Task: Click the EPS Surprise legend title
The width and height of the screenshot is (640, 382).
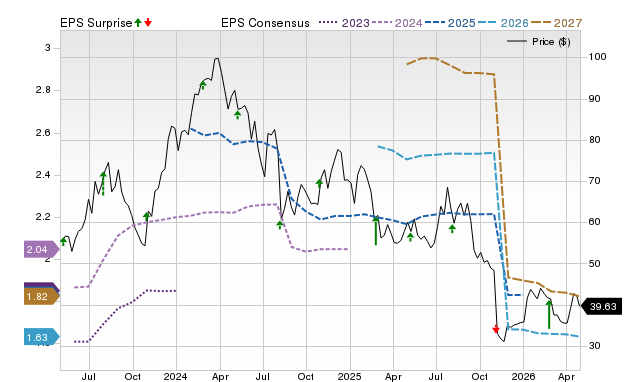Action: click(x=96, y=23)
